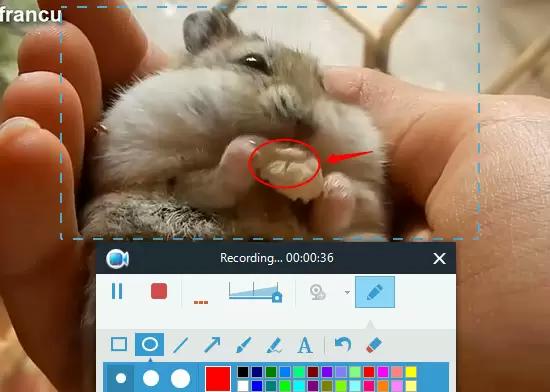Toggle the webcam overlay icon

pyautogui.click(x=318, y=292)
